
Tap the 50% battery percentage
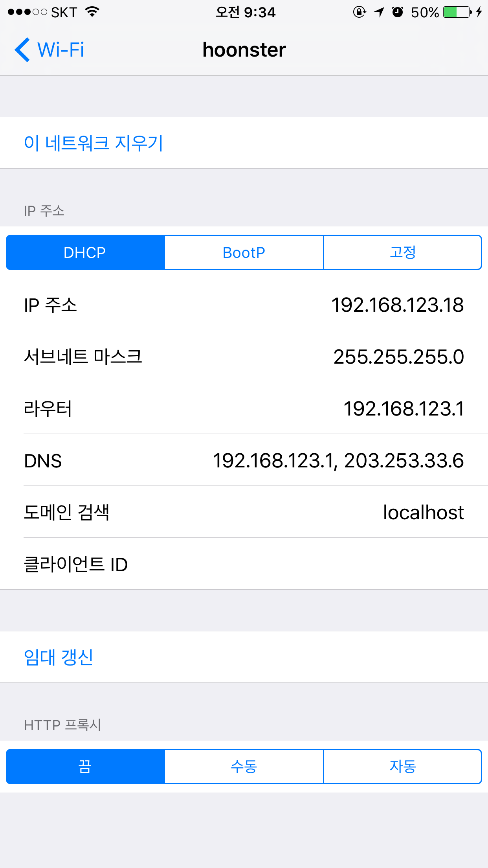425,12
